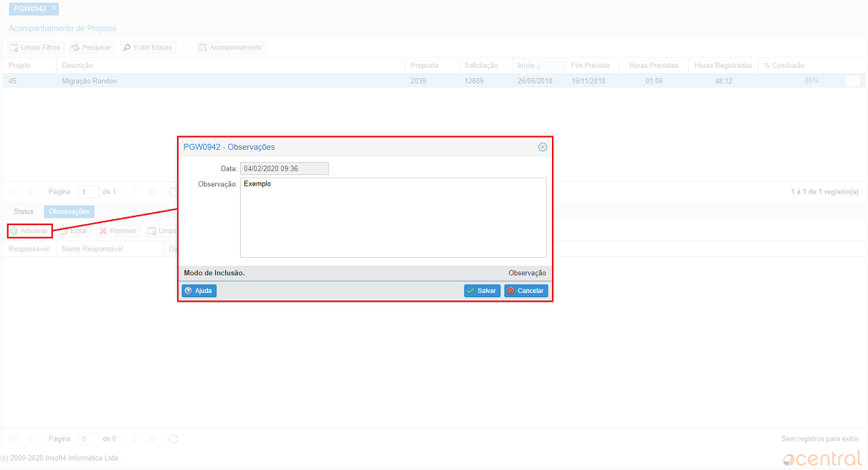Click the Adicionar button with green plus
The height and width of the screenshot is (470, 868).
[x=29, y=231]
